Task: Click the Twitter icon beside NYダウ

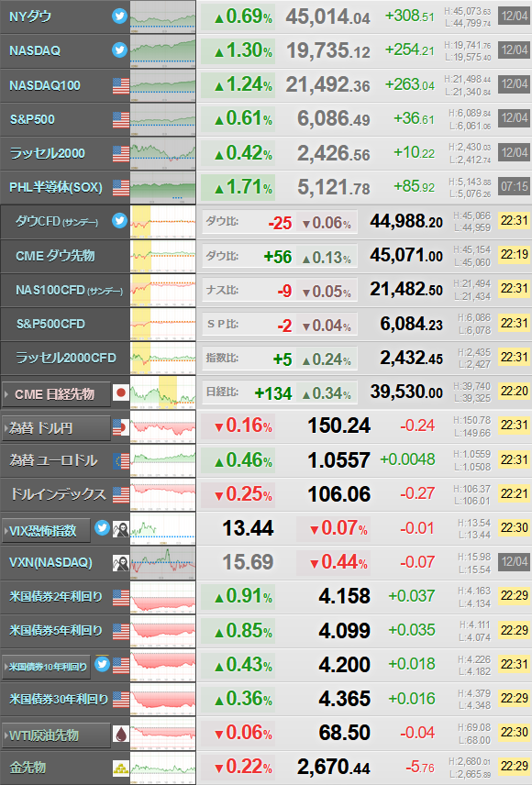Action: [x=119, y=16]
